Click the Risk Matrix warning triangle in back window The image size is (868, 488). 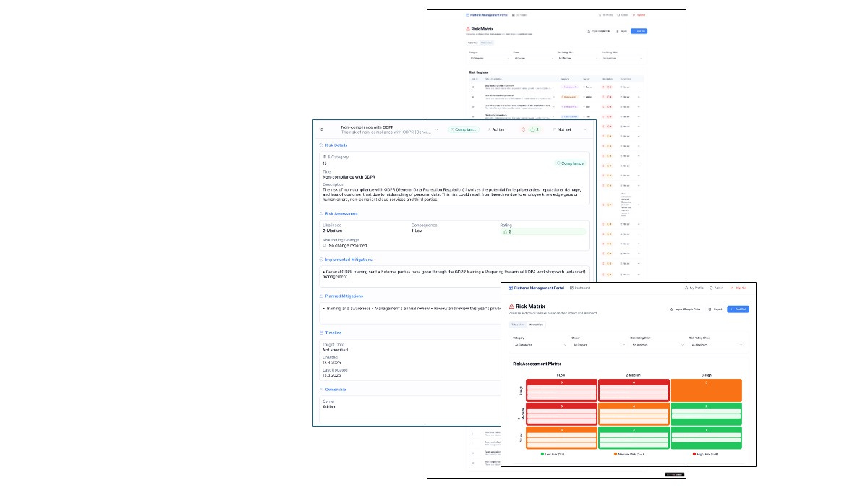468,29
